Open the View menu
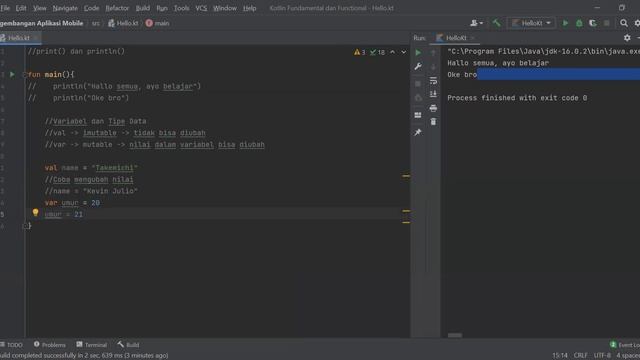Image resolution: width=640 pixels, height=360 pixels. point(40,8)
